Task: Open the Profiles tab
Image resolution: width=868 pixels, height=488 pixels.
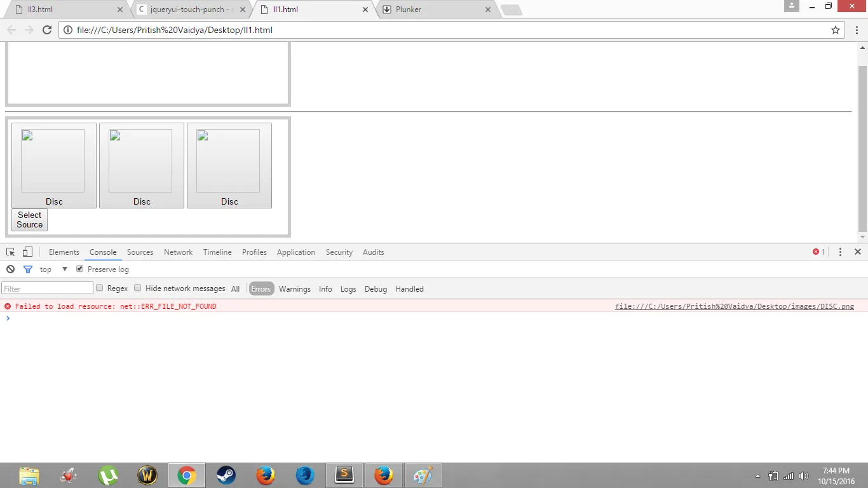Action: point(254,252)
